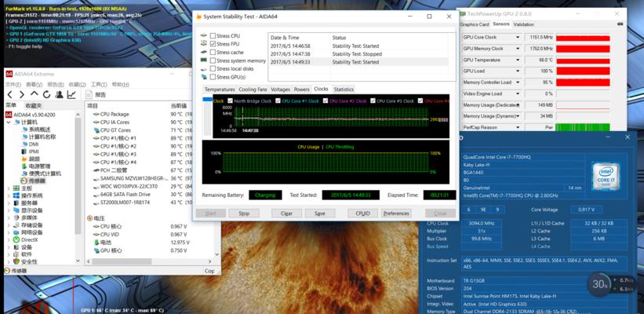This screenshot has height=314, width=644.
Task: Open GPU Temperature dropdown in GPU-Z
Action: [518, 60]
